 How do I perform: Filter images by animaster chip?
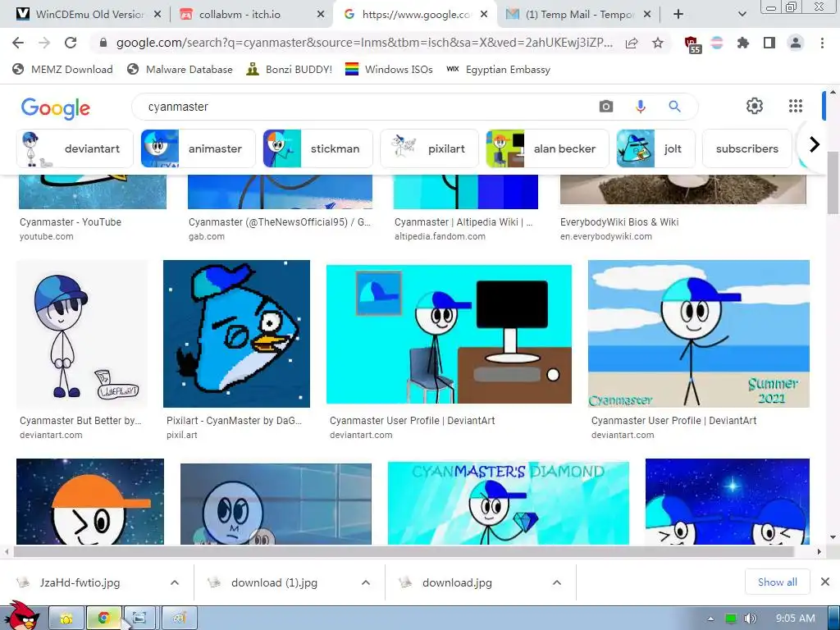click(x=199, y=148)
